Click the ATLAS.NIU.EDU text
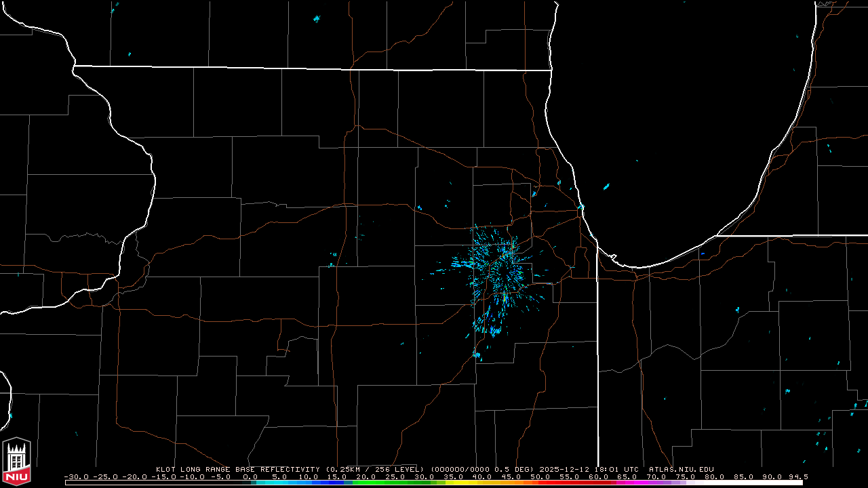 (x=682, y=469)
